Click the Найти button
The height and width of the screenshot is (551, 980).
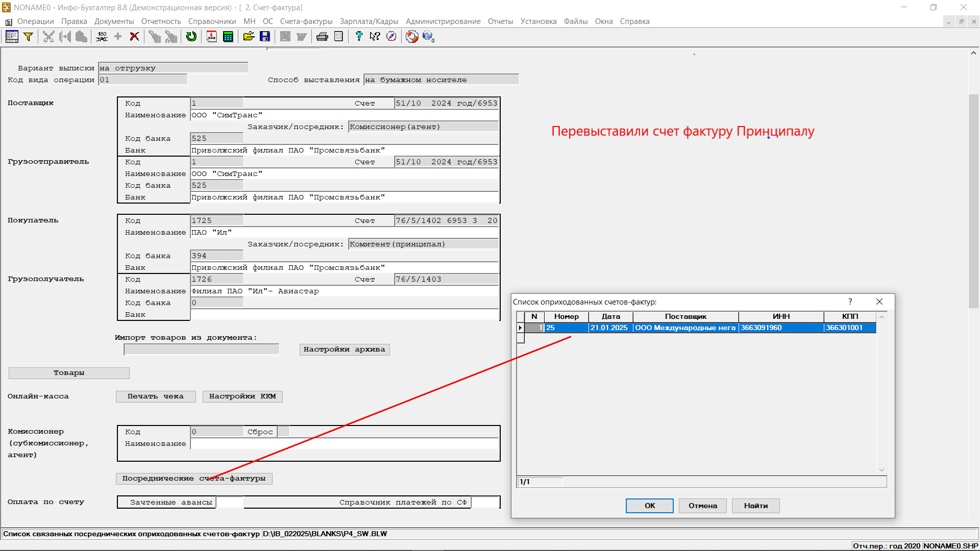[755, 506]
